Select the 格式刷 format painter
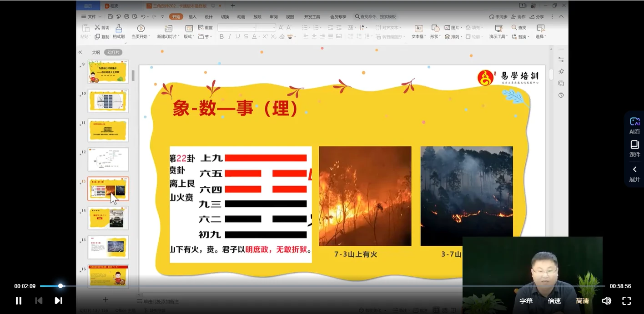This screenshot has width=644, height=314. [119, 31]
